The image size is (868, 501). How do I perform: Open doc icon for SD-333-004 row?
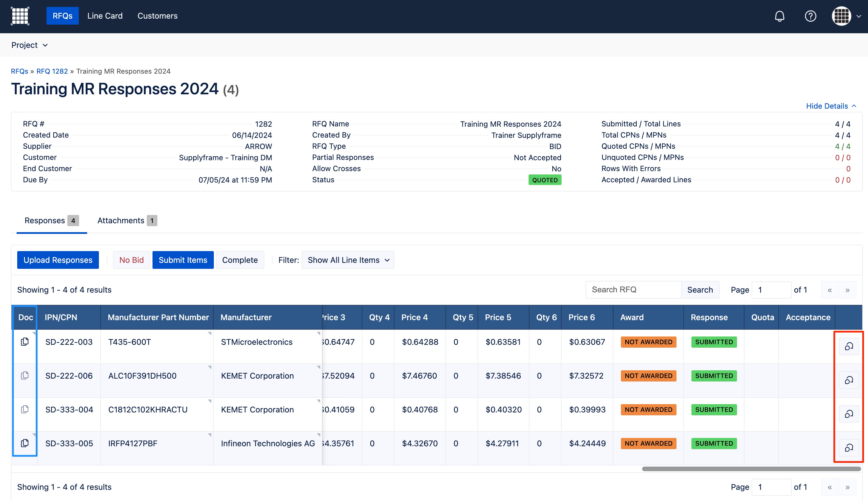[25, 409]
